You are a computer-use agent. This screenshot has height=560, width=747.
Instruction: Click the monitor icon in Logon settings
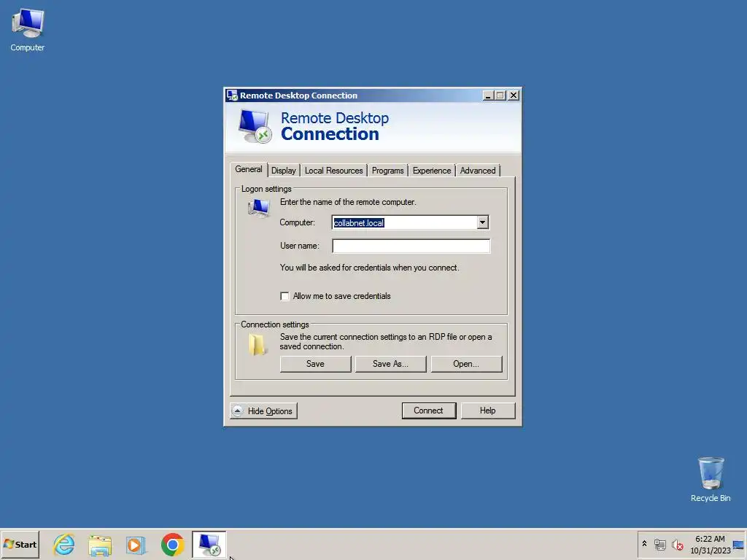pyautogui.click(x=259, y=208)
